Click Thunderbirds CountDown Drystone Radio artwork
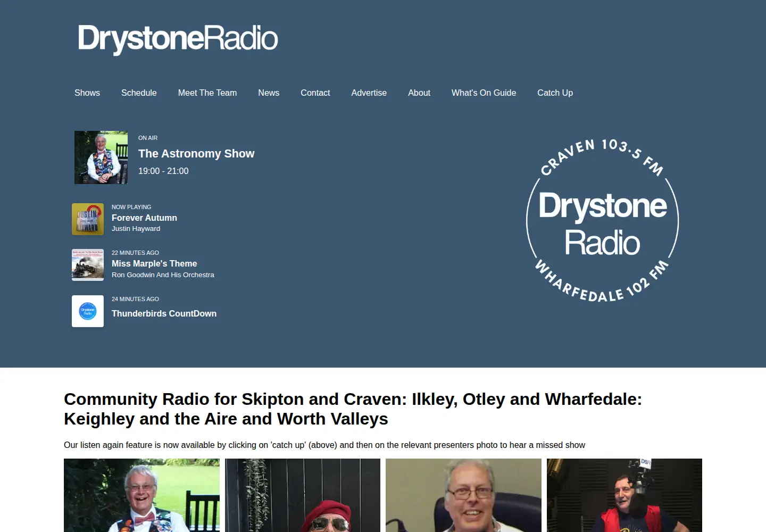The height and width of the screenshot is (532, 766). (88, 311)
